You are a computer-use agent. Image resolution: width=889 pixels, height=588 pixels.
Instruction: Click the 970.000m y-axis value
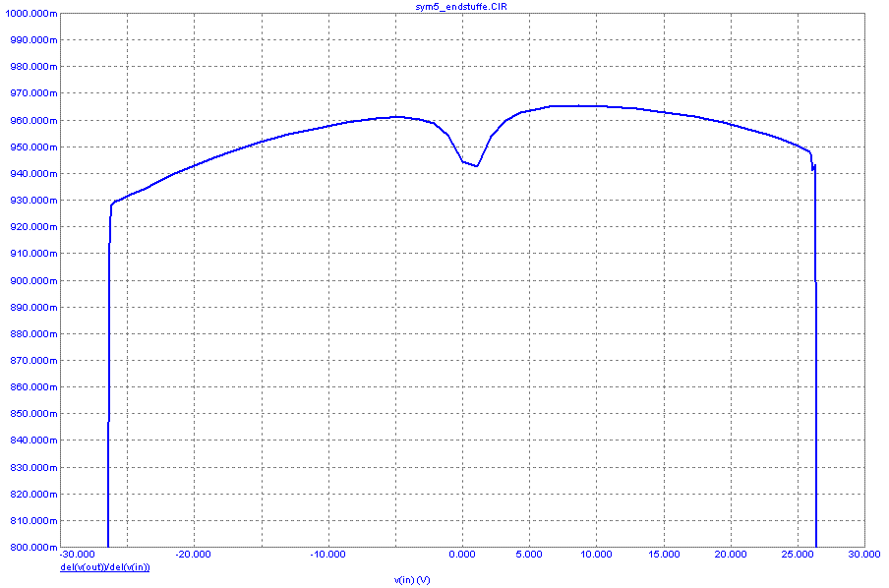[34, 93]
